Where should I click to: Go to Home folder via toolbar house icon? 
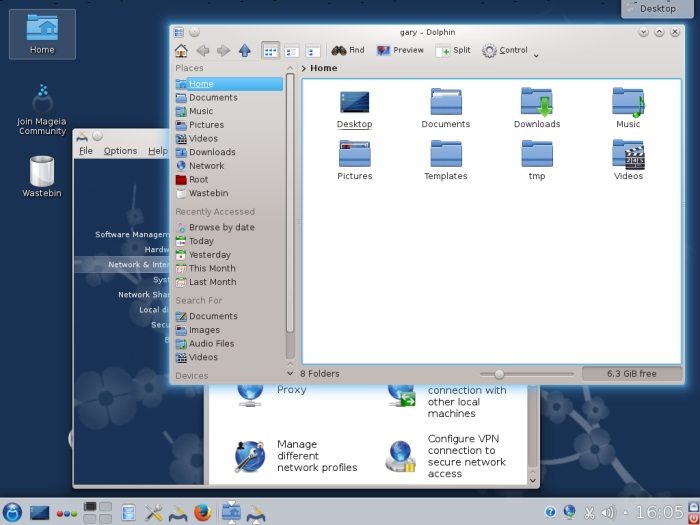(x=181, y=50)
